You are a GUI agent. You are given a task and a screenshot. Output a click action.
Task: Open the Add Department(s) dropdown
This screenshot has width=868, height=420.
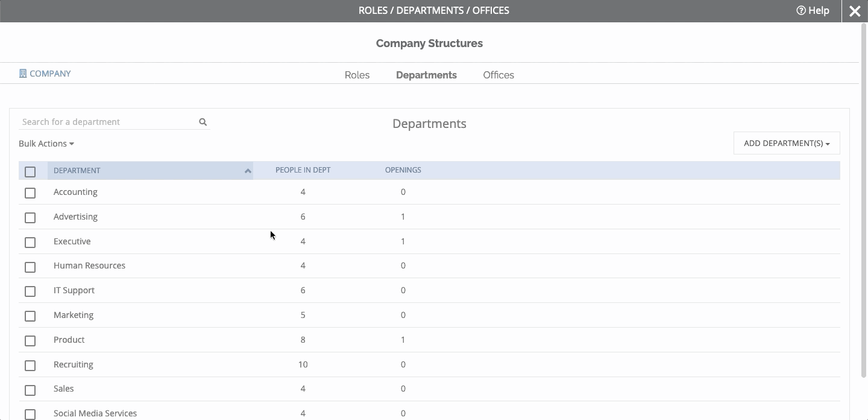[x=787, y=143]
